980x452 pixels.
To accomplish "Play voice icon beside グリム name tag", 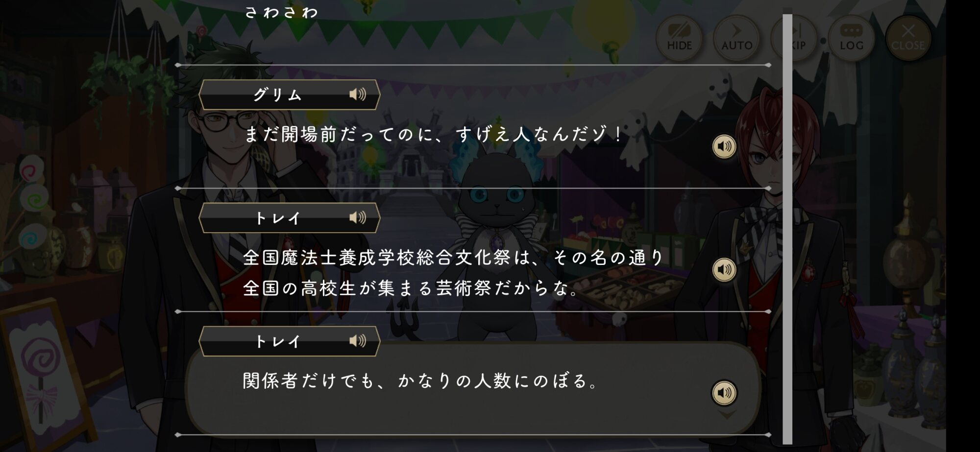I will coord(358,94).
